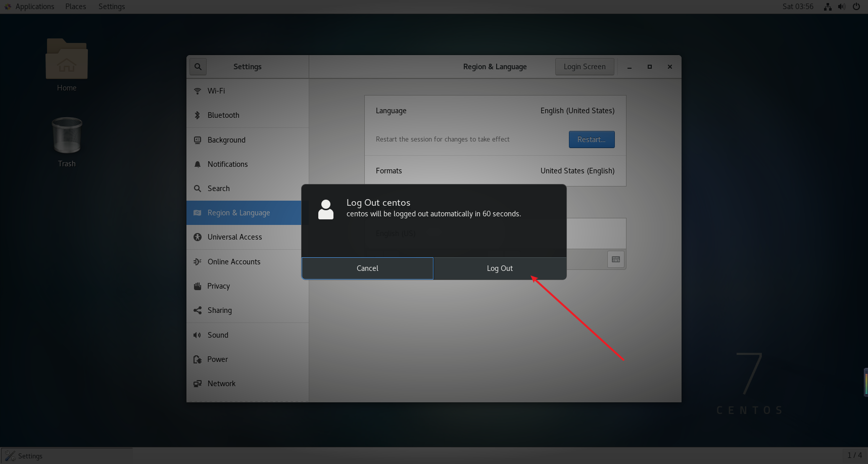868x464 pixels.
Task: Click English (United States) language value
Action: (x=577, y=111)
